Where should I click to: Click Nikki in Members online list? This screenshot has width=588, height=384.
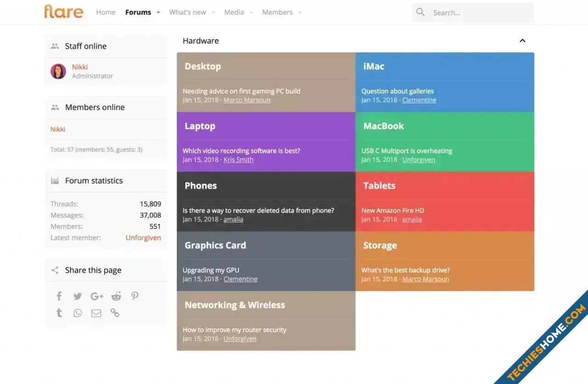[x=58, y=129]
